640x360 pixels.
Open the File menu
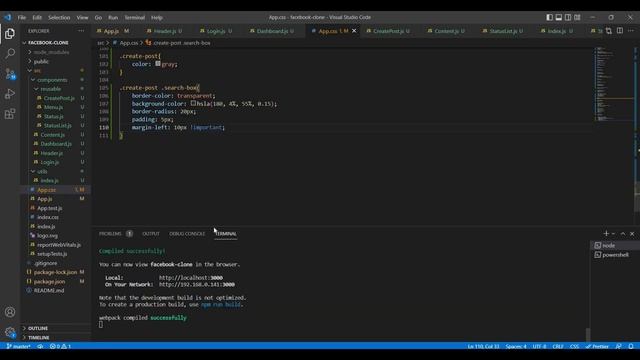22,18
